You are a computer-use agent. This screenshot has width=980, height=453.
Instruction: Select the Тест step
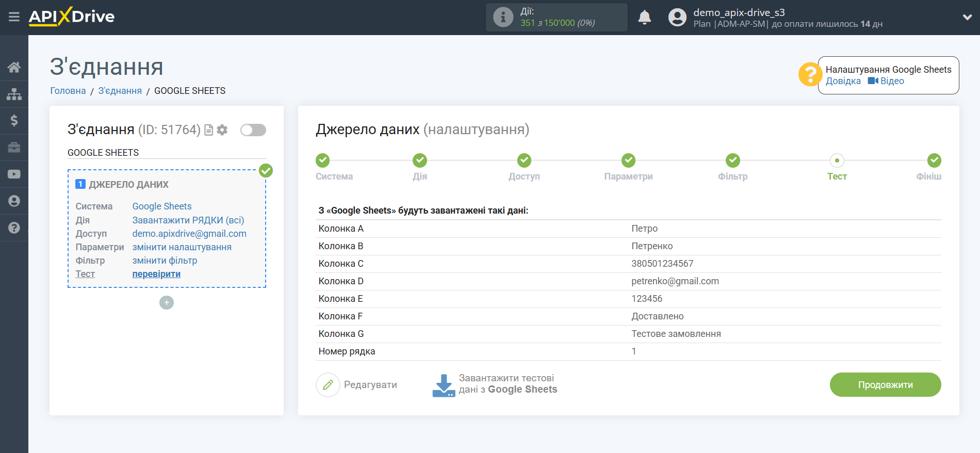click(x=837, y=160)
